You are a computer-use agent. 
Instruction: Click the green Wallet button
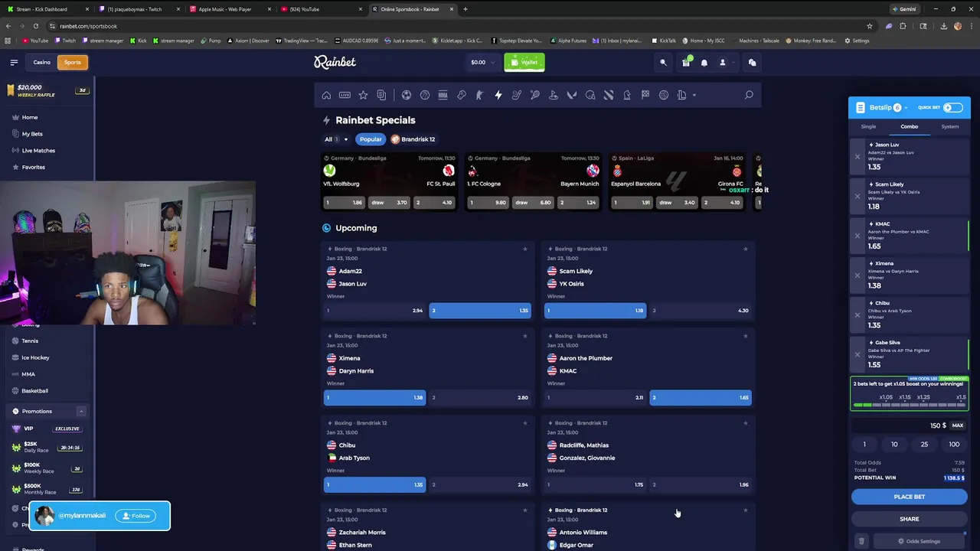pos(524,62)
